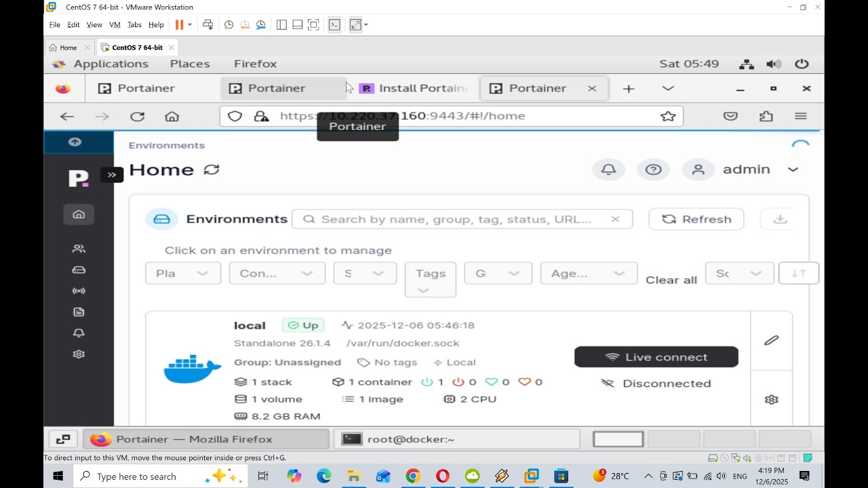The height and width of the screenshot is (488, 868).
Task: Click the 1 volume label
Action: pyautogui.click(x=269, y=399)
